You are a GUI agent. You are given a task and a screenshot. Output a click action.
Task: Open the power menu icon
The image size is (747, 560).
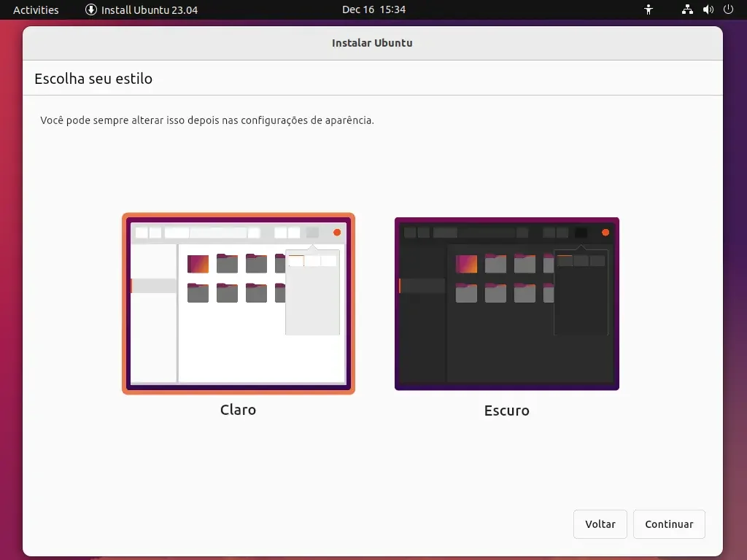click(x=729, y=9)
